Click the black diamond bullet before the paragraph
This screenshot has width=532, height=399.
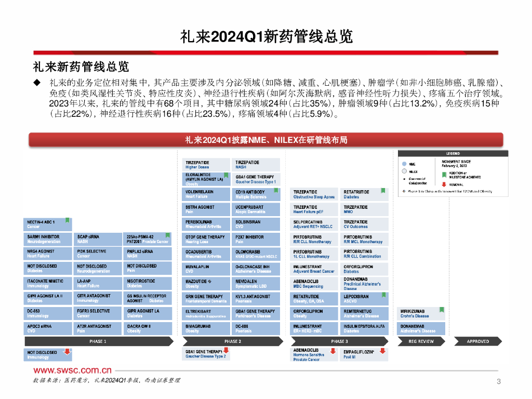(x=37, y=83)
